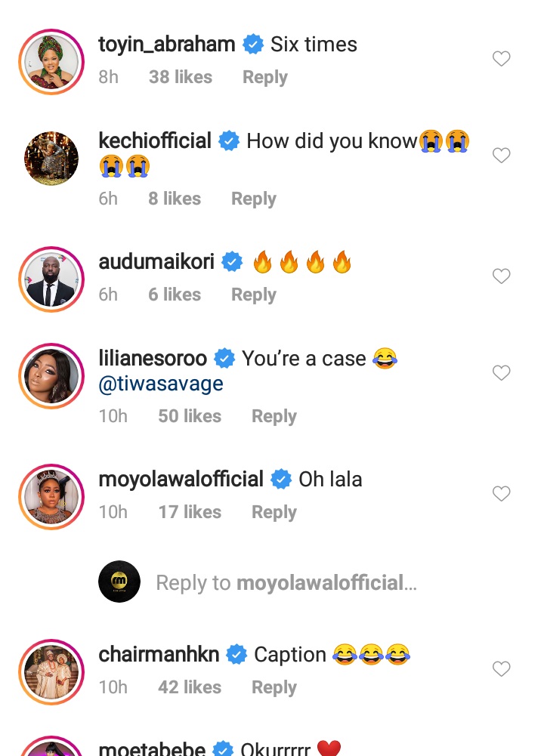Open the @tiwasavage mention link
544x756 pixels.
pyautogui.click(x=161, y=384)
